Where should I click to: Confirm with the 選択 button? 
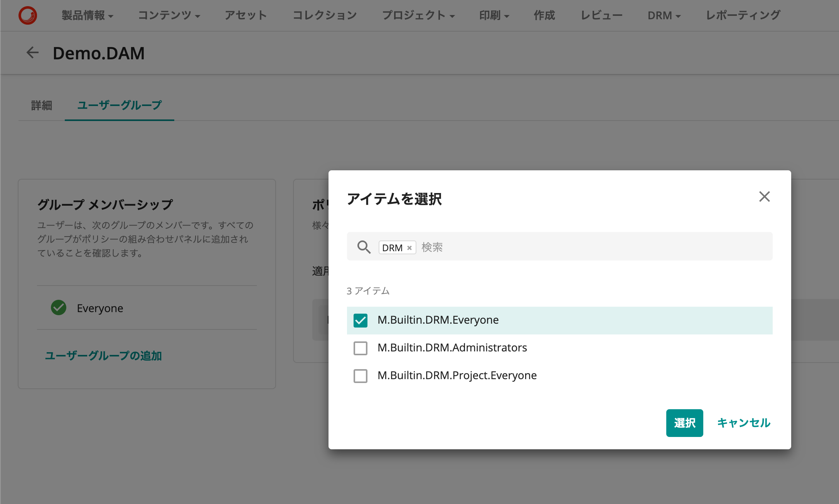tap(684, 423)
